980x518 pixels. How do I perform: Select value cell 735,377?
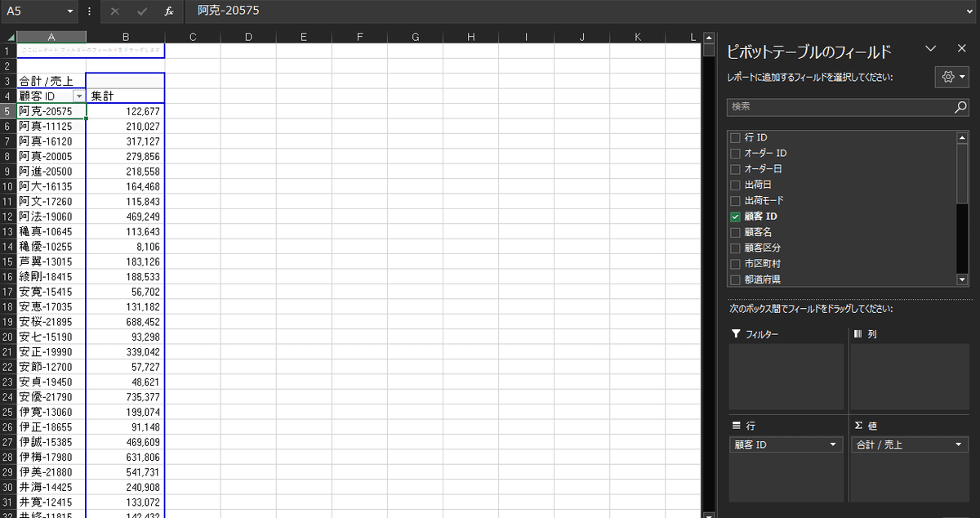point(126,396)
